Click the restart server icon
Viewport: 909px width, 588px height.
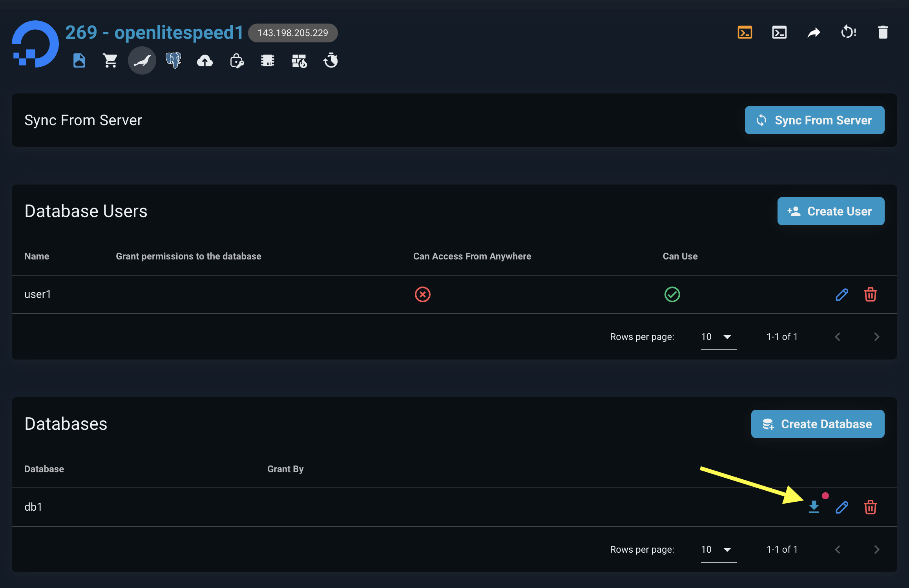[848, 32]
